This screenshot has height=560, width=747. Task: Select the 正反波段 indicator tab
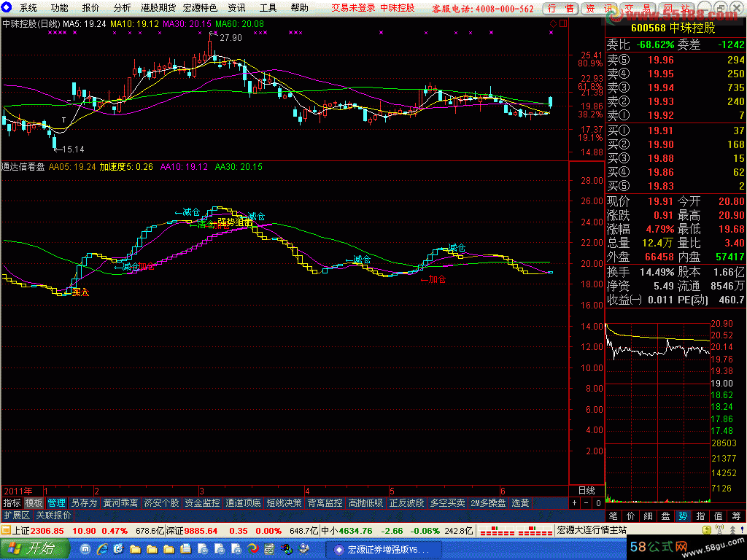pyautogui.click(x=406, y=503)
